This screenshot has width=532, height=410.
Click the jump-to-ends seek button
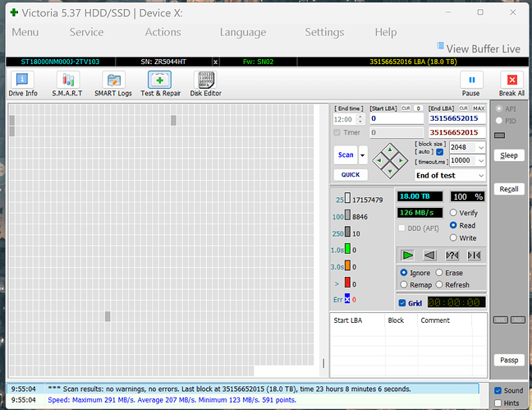coord(474,255)
